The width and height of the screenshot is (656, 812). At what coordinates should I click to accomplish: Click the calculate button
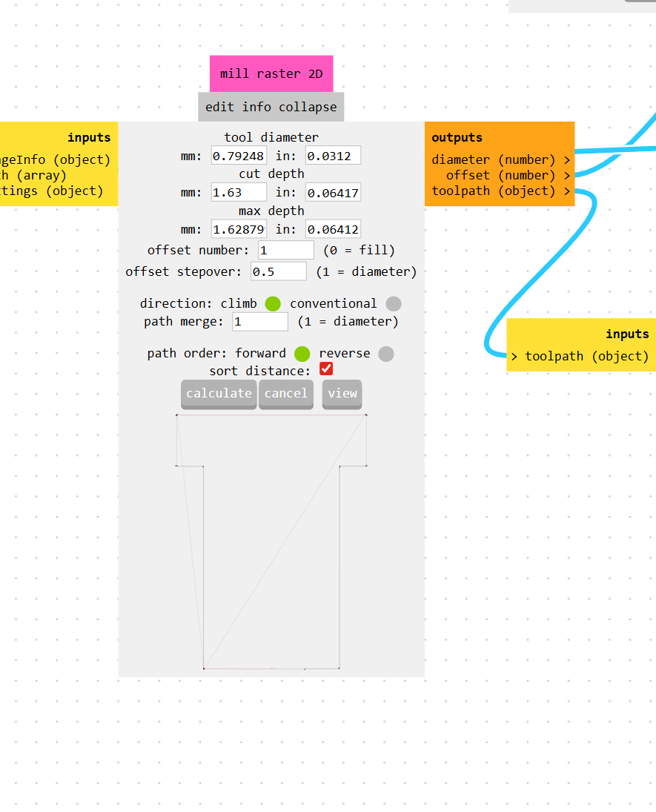pyautogui.click(x=219, y=394)
